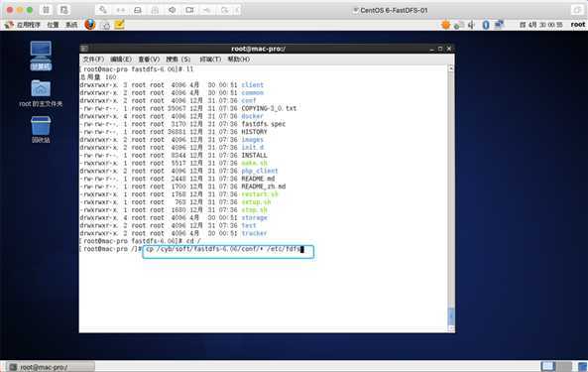Click 'tracker' directory entry
The image size is (588, 372).
pos(254,233)
